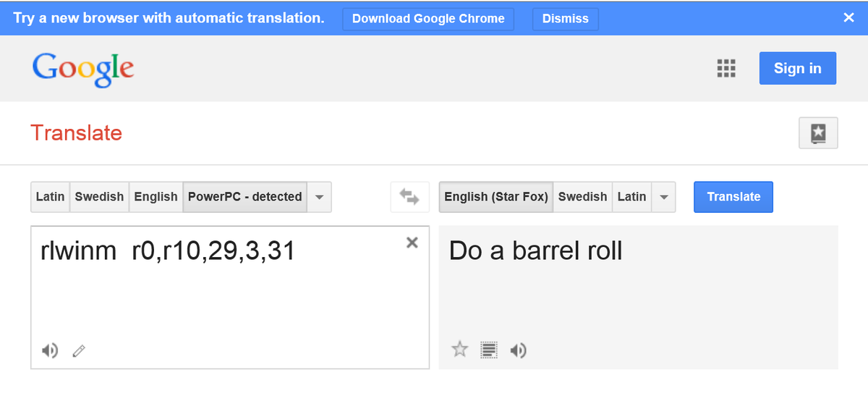Image resolution: width=868 pixels, height=396 pixels.
Task: Dismiss the browser promotion banner
Action: [x=566, y=19]
